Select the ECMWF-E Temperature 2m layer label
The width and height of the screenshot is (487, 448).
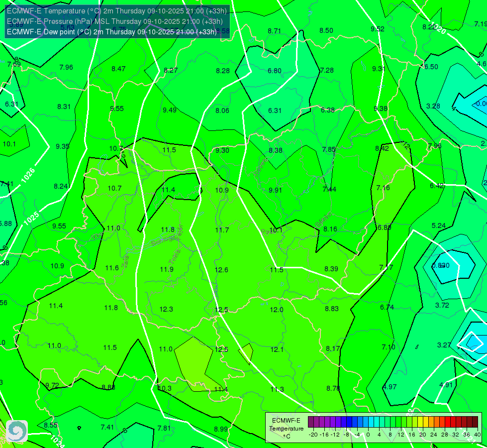(x=117, y=11)
